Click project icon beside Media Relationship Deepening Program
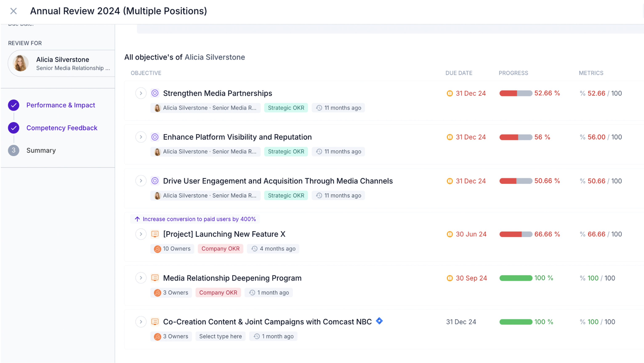644x363 pixels. [155, 278]
